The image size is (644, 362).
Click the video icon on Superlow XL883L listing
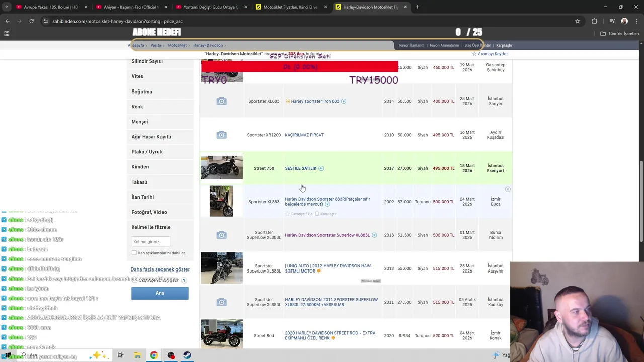(374, 235)
